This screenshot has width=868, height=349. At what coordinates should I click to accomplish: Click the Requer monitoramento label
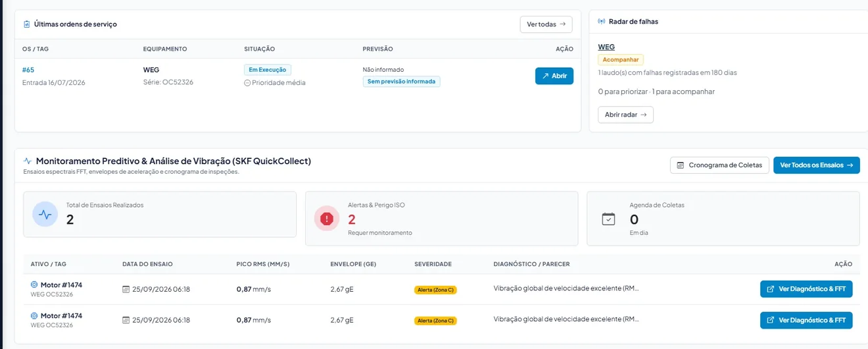click(380, 232)
